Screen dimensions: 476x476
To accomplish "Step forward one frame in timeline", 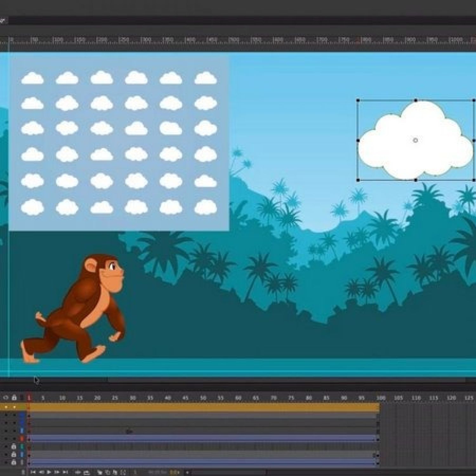I will pos(57,472).
